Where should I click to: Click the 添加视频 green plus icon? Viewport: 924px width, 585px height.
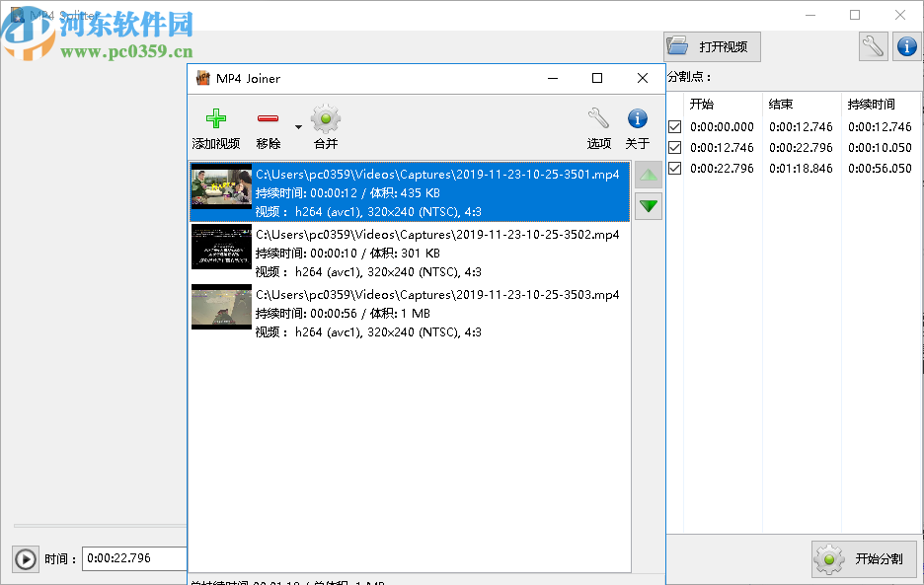216,118
